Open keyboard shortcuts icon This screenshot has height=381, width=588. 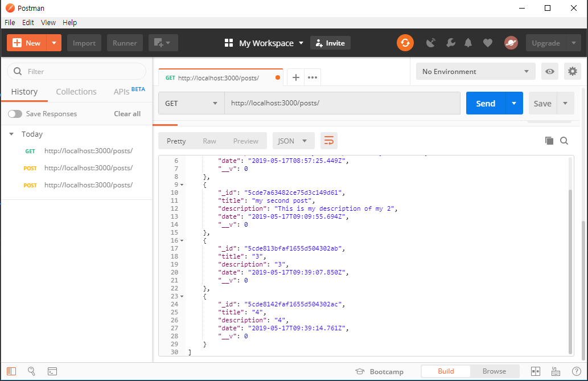(556, 372)
